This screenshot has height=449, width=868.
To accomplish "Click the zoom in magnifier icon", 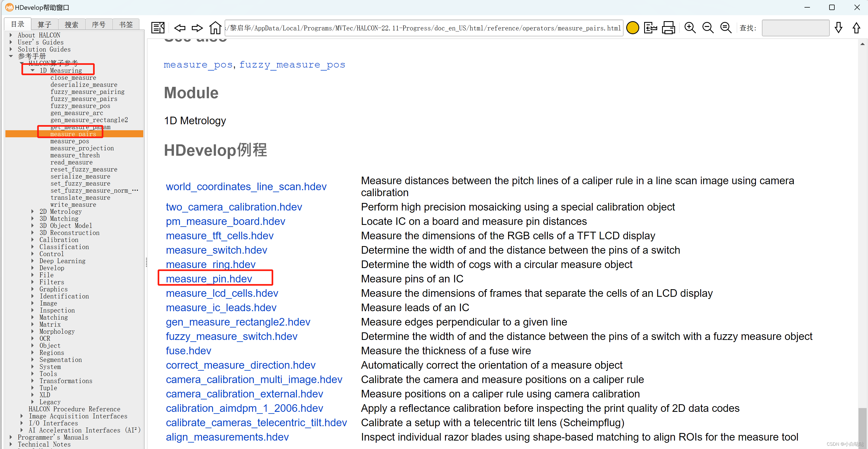I will pyautogui.click(x=689, y=27).
